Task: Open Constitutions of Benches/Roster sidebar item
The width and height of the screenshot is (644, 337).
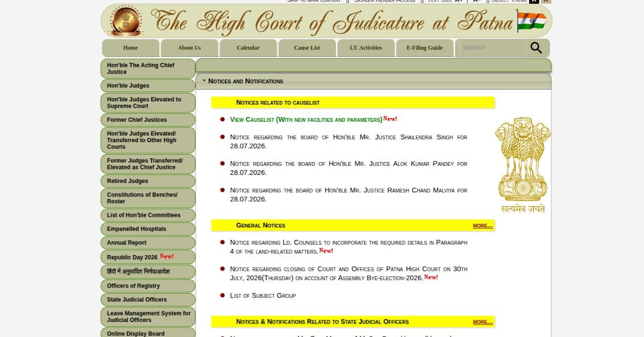Action: tap(148, 198)
